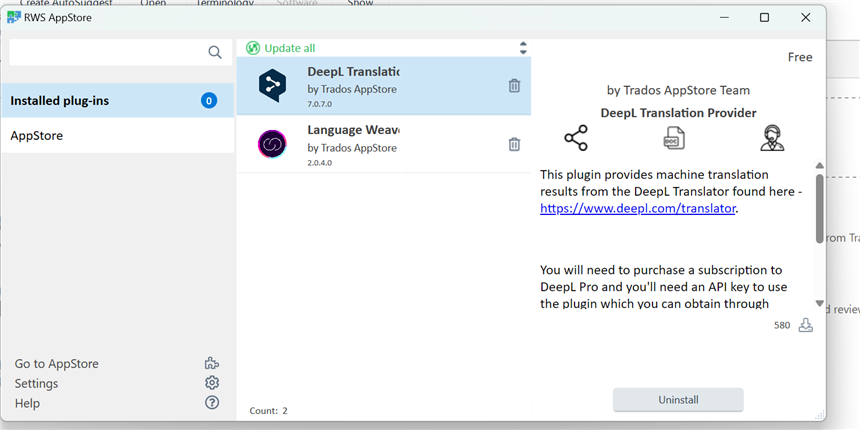Click the Help question mark icon
860x430 pixels.
tap(211, 403)
